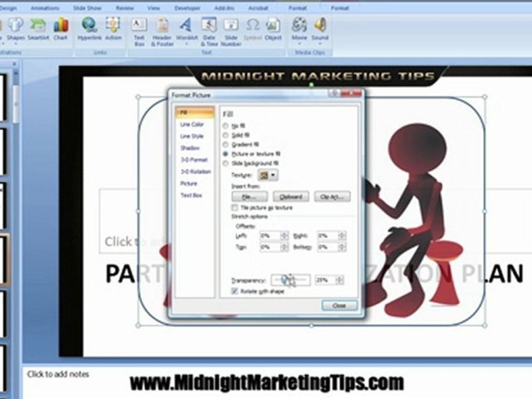Screen dimensions: 532x399
Task: Switch to the Slide Show tab
Action: pos(87,8)
